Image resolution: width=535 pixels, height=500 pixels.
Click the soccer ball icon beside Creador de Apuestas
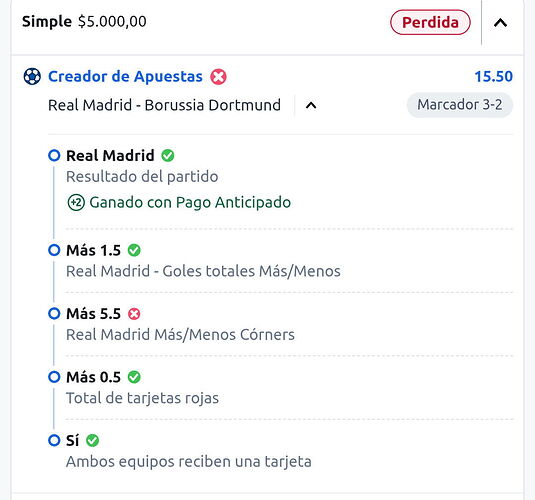click(32, 76)
